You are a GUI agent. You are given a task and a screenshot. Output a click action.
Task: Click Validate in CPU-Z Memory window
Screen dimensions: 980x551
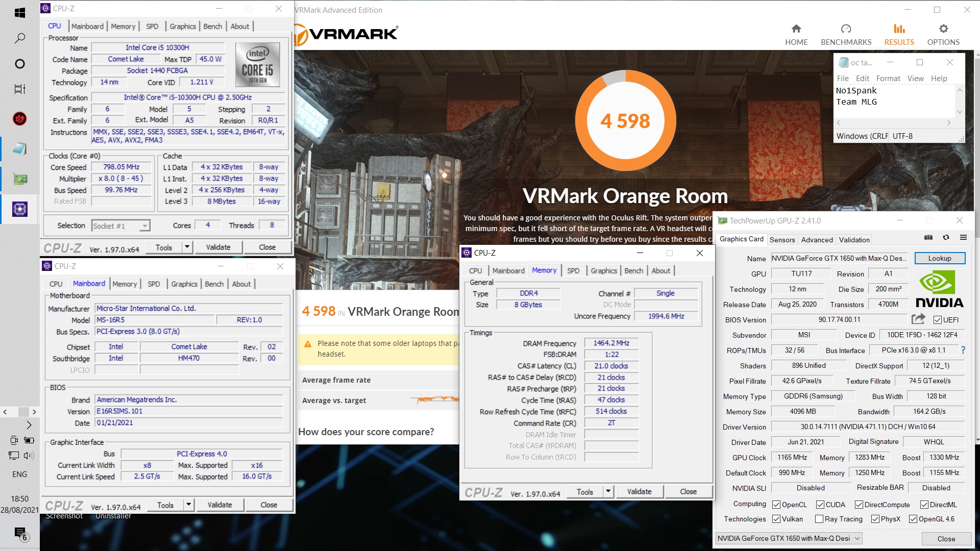pos(639,492)
